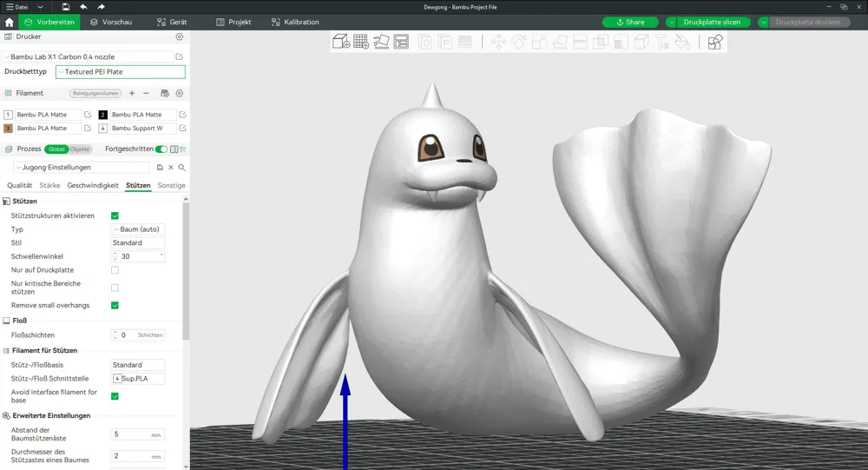Click the Arrange all objects icon

pos(401,42)
